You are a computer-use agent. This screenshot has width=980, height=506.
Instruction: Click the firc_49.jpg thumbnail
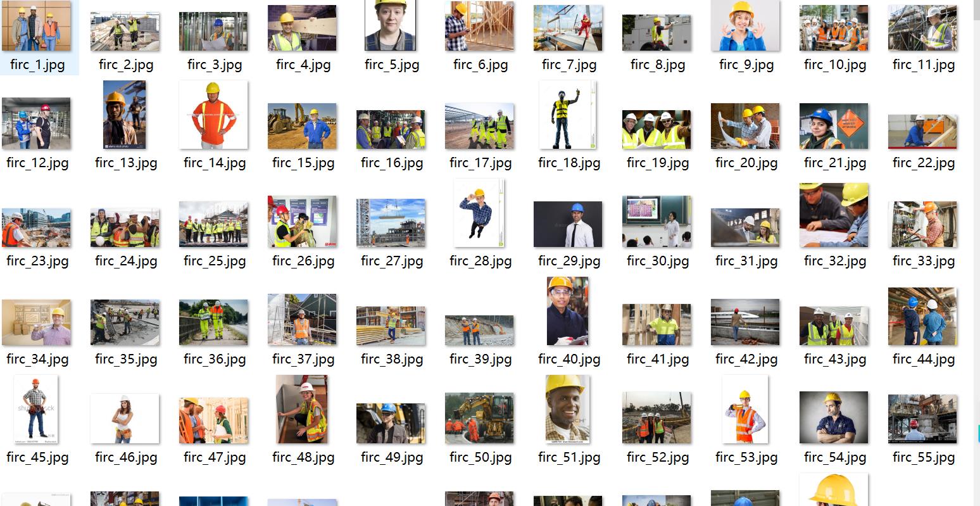tap(391, 424)
